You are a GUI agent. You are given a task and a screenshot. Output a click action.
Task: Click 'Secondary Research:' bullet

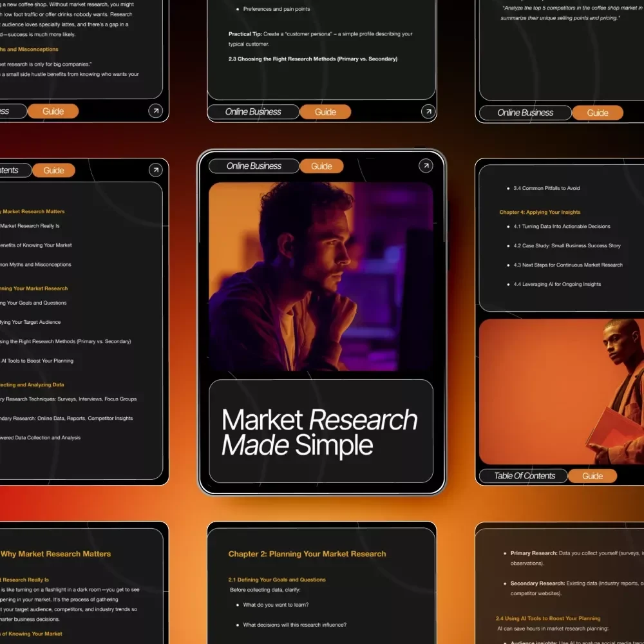click(x=577, y=588)
